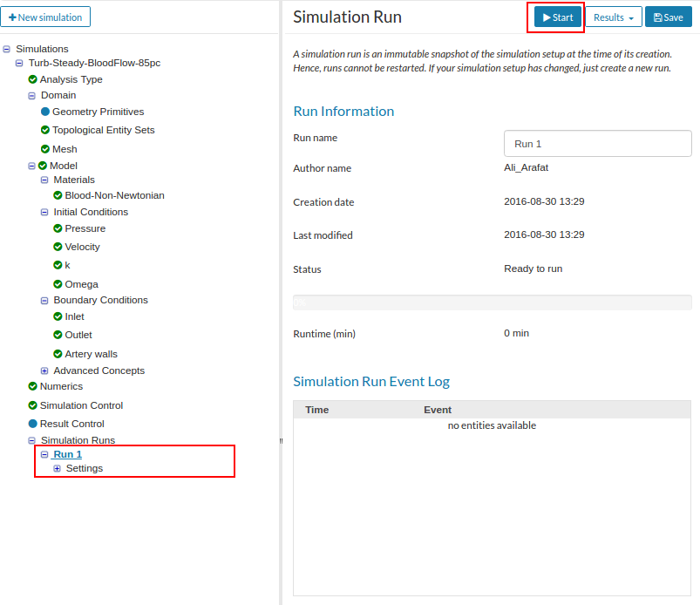Screen dimensions: 700x605
Task: Click green check icon beside Artery walls
Action: click(58, 354)
